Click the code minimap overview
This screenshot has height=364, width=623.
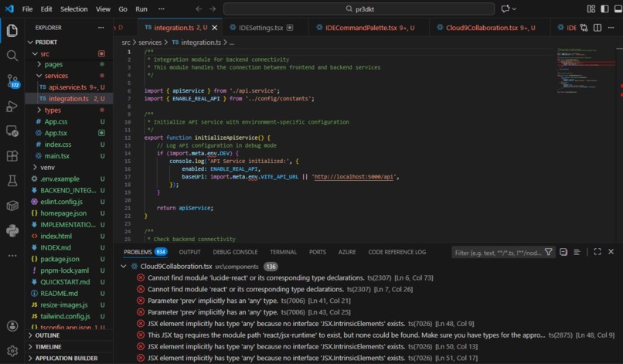click(586, 71)
